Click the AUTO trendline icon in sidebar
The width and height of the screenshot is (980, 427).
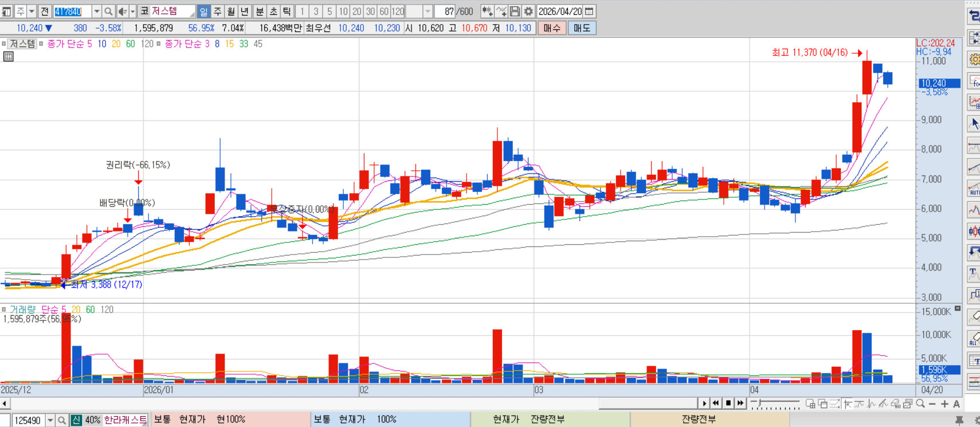[x=974, y=188]
